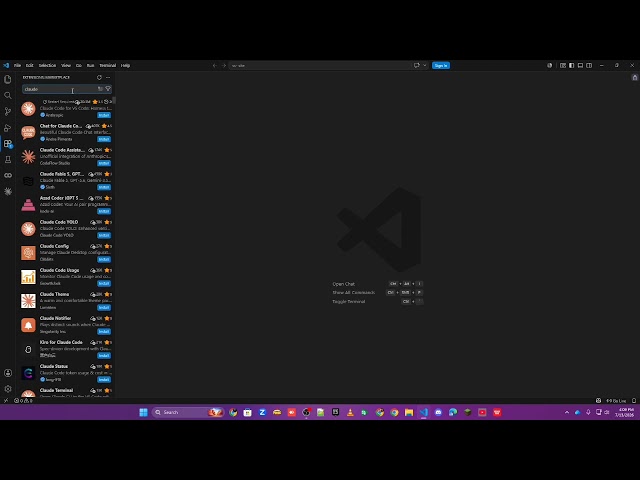640x480 pixels.
Task: Toggle the secondary side bar visibility
Action: click(589, 65)
